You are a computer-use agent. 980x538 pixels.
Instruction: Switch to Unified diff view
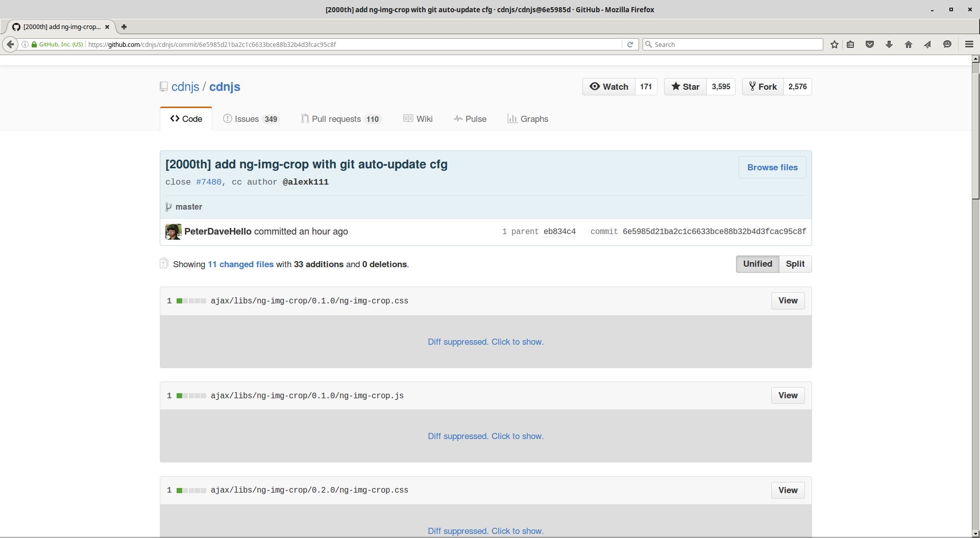(757, 264)
